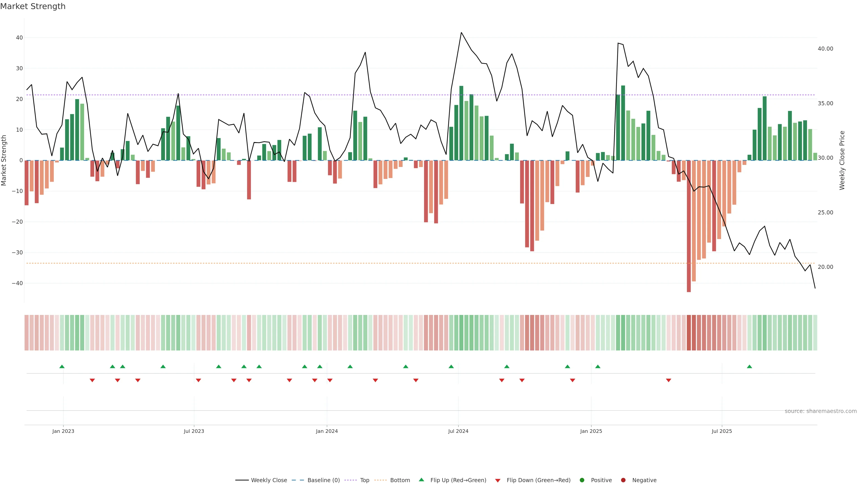Click the dark red Negative legend dot
Image resolution: width=868 pixels, height=488 pixels.
click(x=623, y=480)
